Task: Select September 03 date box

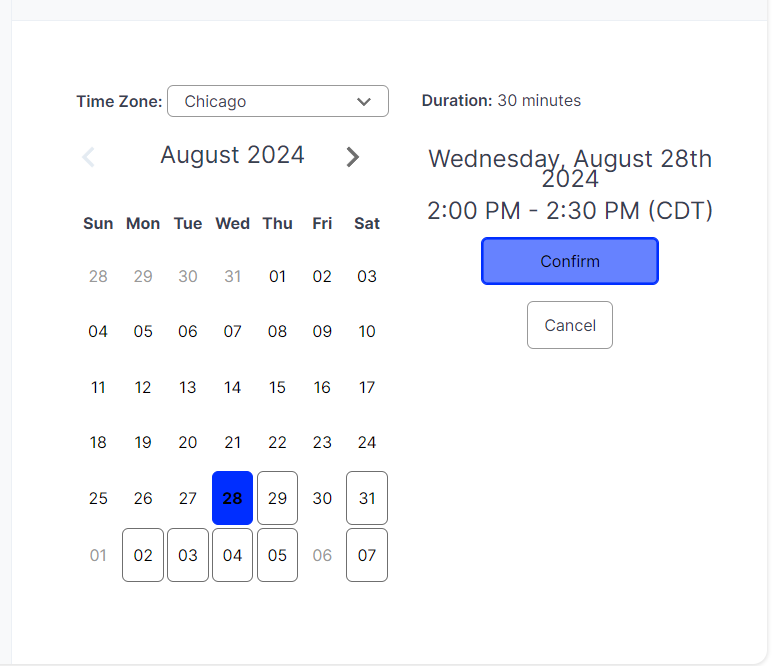Action: pyautogui.click(x=188, y=555)
